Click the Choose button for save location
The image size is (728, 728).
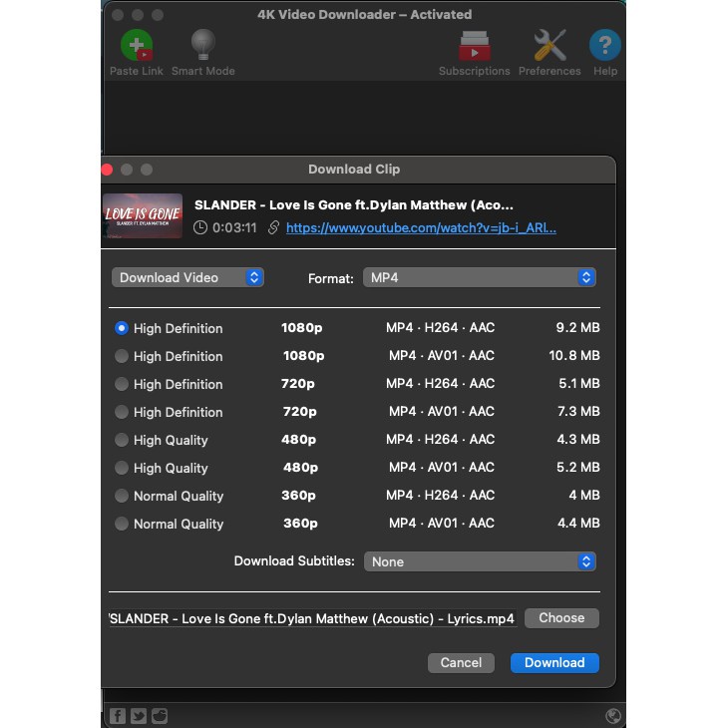click(x=561, y=618)
